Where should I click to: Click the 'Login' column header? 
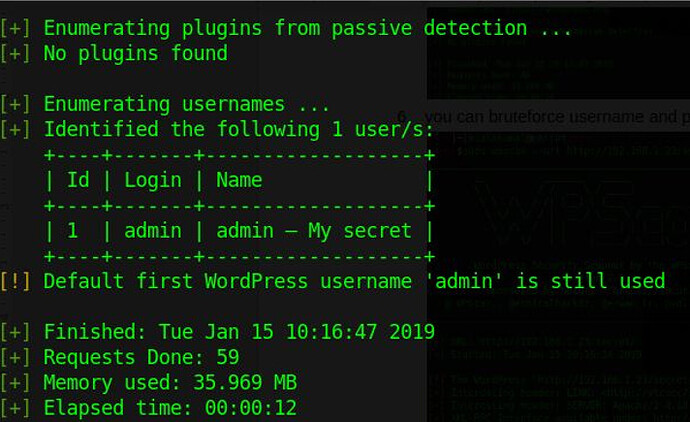[x=152, y=180]
